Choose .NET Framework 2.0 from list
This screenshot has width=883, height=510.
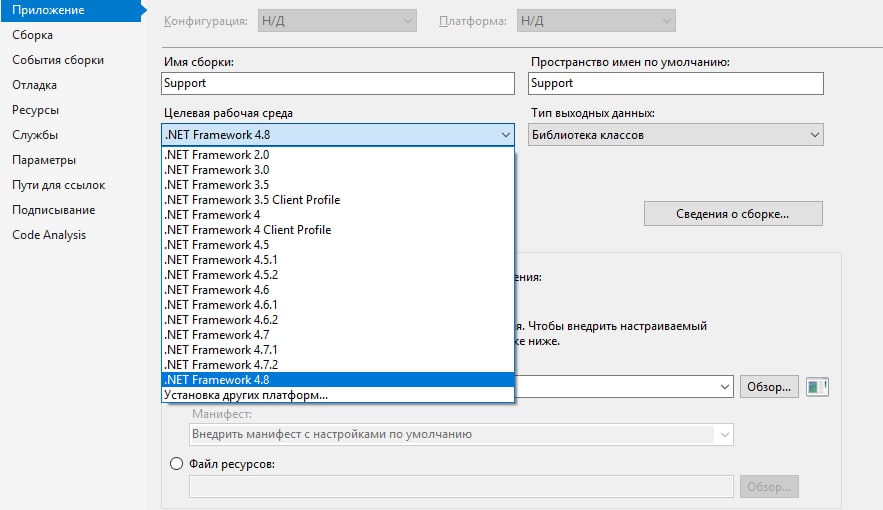click(x=338, y=155)
